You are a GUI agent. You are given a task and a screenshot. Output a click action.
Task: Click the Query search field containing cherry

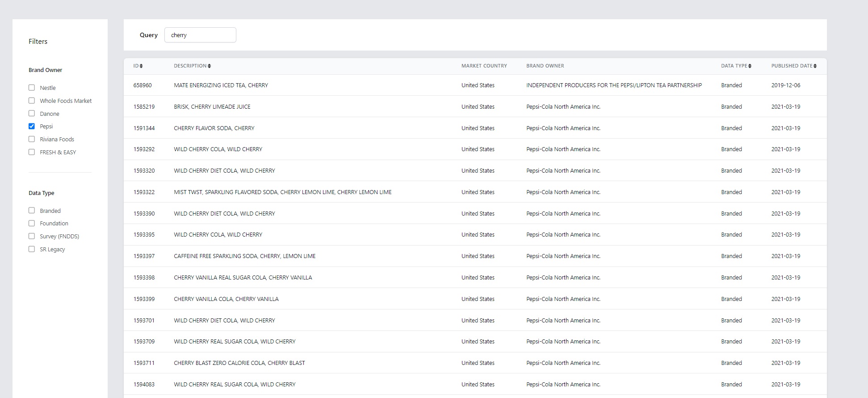tap(200, 35)
